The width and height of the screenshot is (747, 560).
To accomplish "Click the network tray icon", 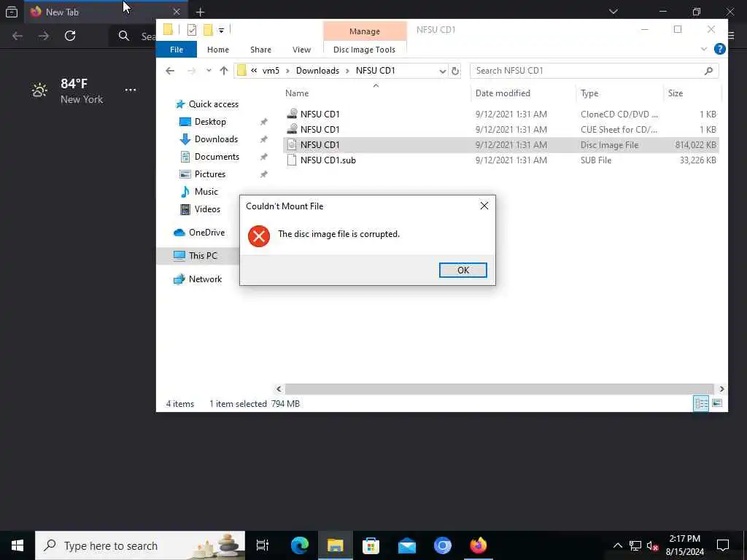I will point(635,545).
